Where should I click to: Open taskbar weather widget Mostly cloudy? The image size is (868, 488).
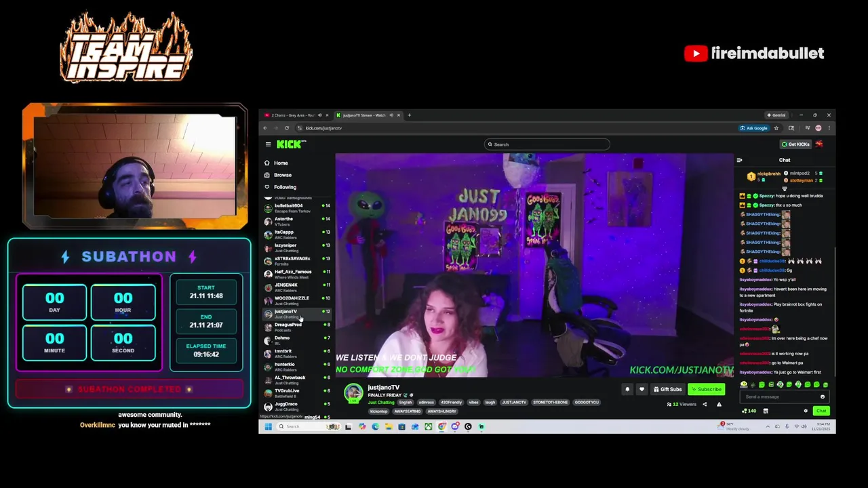pos(733,426)
